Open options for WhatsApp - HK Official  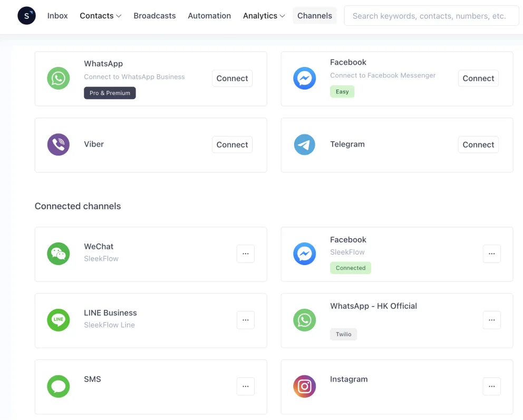coord(491,320)
